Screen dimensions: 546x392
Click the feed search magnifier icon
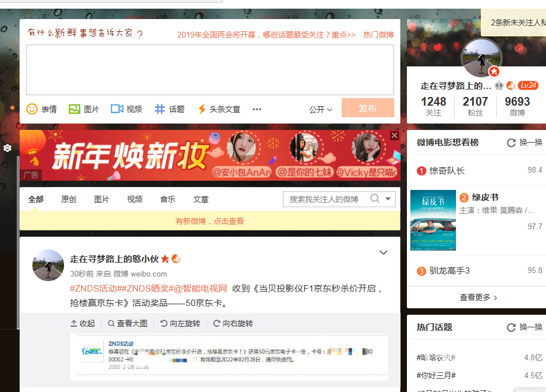[x=375, y=198]
